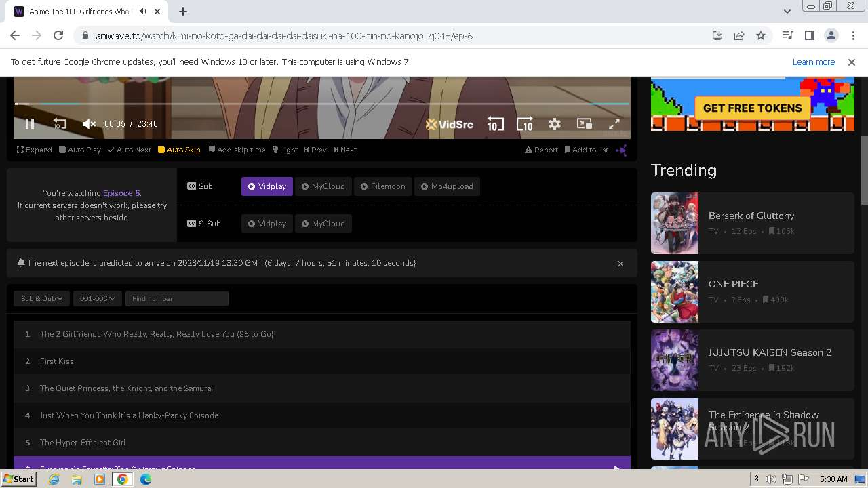Click GET FREE TOKENS ad button
This screenshot has height=488, width=868.
coord(752,108)
